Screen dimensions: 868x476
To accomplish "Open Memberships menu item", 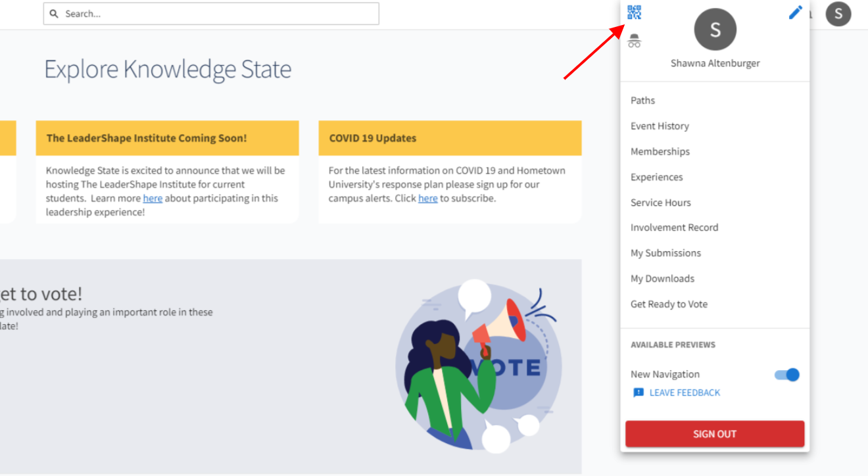I will [x=660, y=151].
